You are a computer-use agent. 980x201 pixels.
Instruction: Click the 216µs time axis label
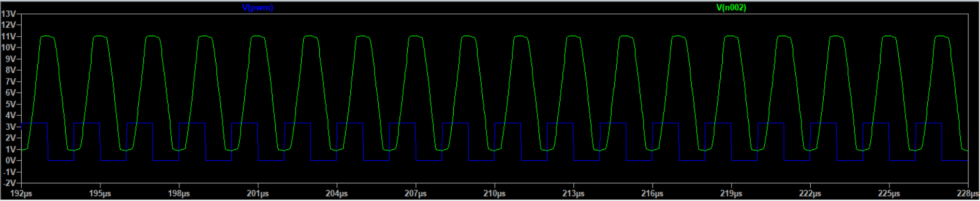pos(652,194)
